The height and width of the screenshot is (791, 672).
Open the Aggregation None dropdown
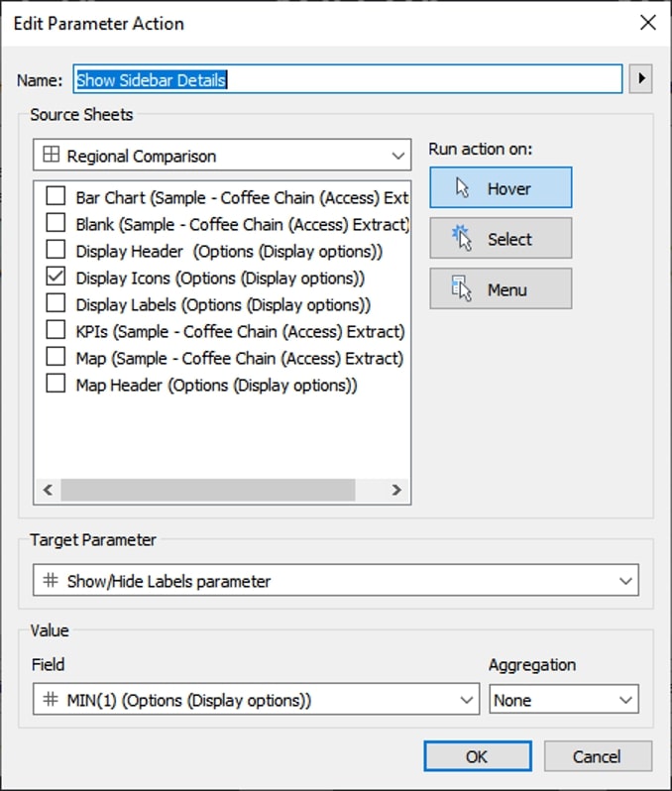click(564, 699)
